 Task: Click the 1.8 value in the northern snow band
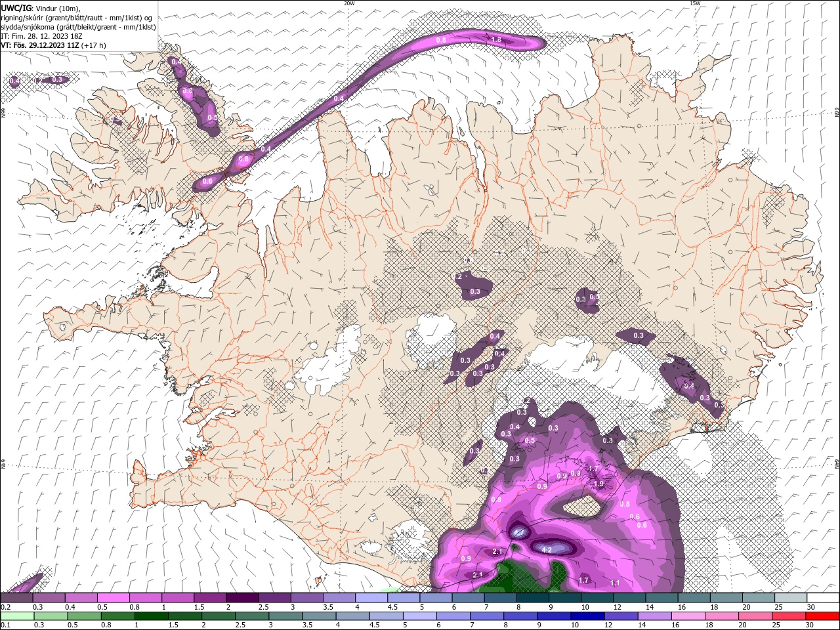click(496, 40)
